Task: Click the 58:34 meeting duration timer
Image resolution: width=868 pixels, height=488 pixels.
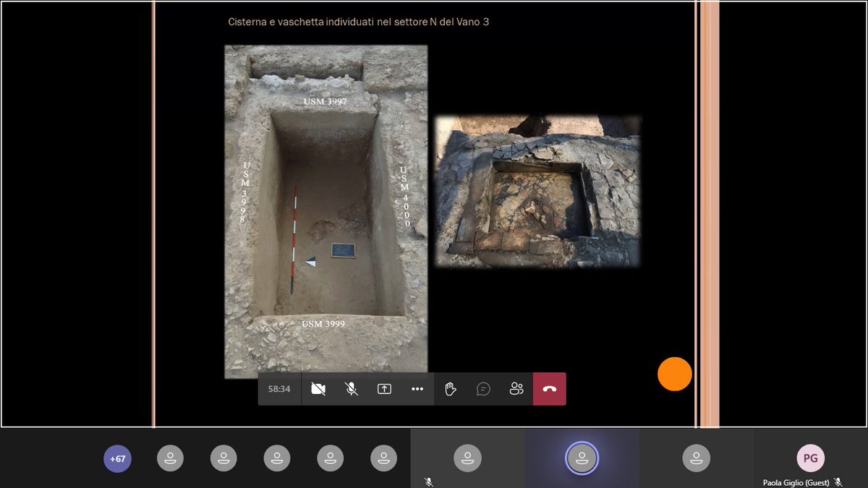Action: coord(279,389)
